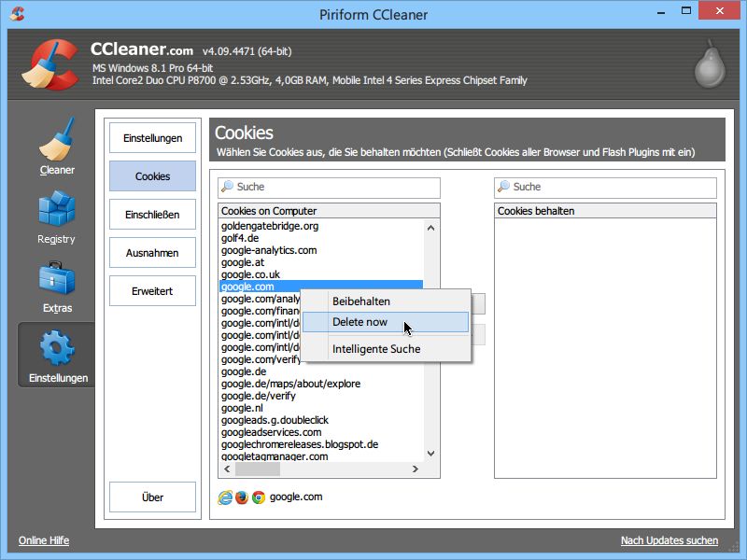Choose Delete now in the context menu
The width and height of the screenshot is (747, 560).
[386, 322]
